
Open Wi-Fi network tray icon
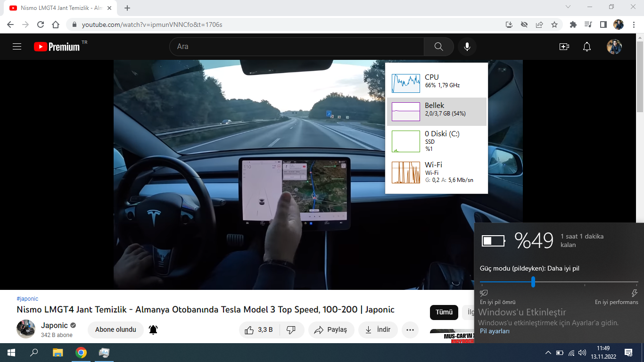coord(571,353)
